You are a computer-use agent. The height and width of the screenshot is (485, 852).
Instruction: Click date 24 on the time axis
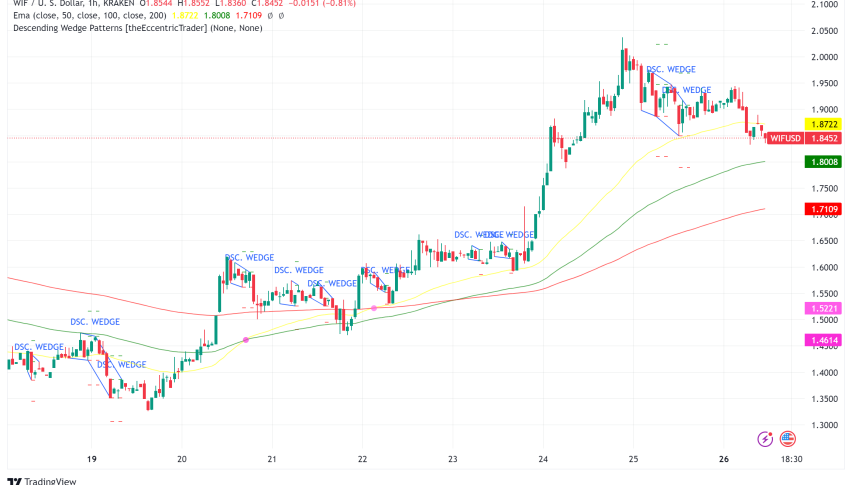click(543, 459)
